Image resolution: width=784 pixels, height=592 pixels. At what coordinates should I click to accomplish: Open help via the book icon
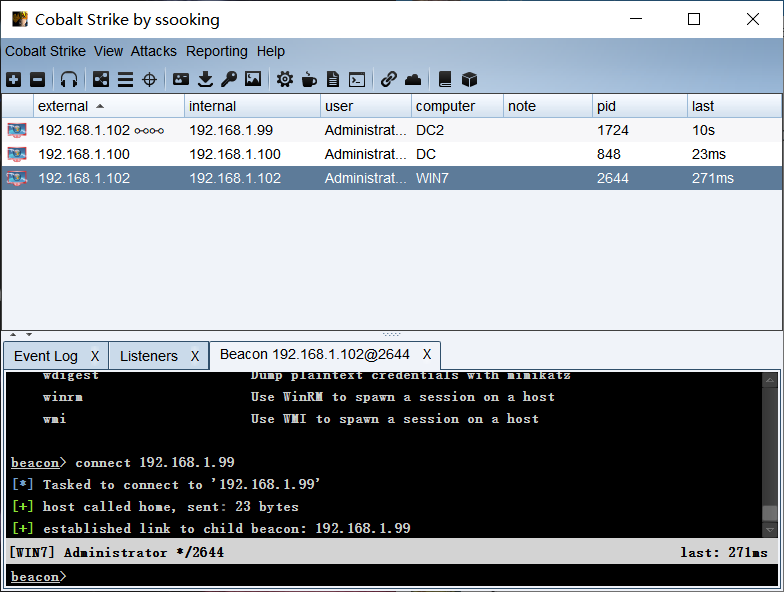point(444,79)
